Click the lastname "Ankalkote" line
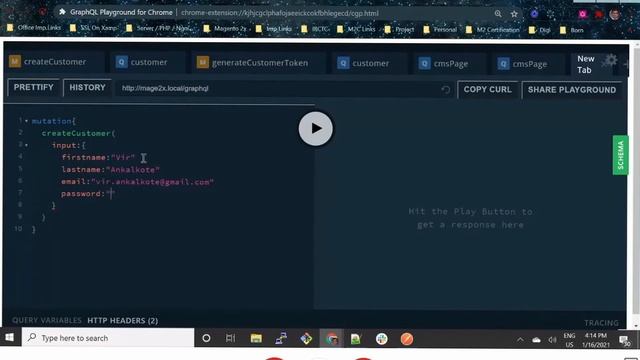The width and height of the screenshot is (640, 360). [x=111, y=169]
